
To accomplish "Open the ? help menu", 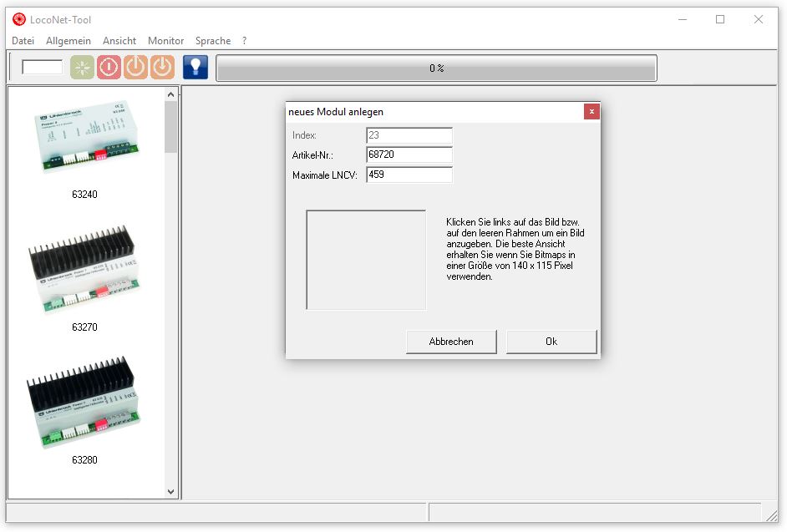I will tap(245, 41).
